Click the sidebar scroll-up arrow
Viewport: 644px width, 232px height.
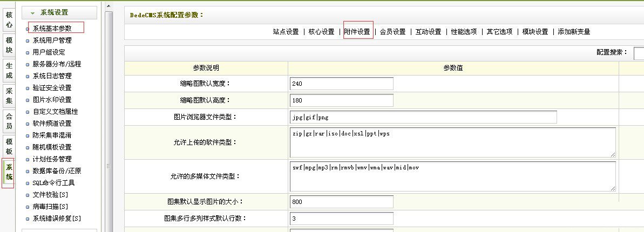click(x=109, y=6)
